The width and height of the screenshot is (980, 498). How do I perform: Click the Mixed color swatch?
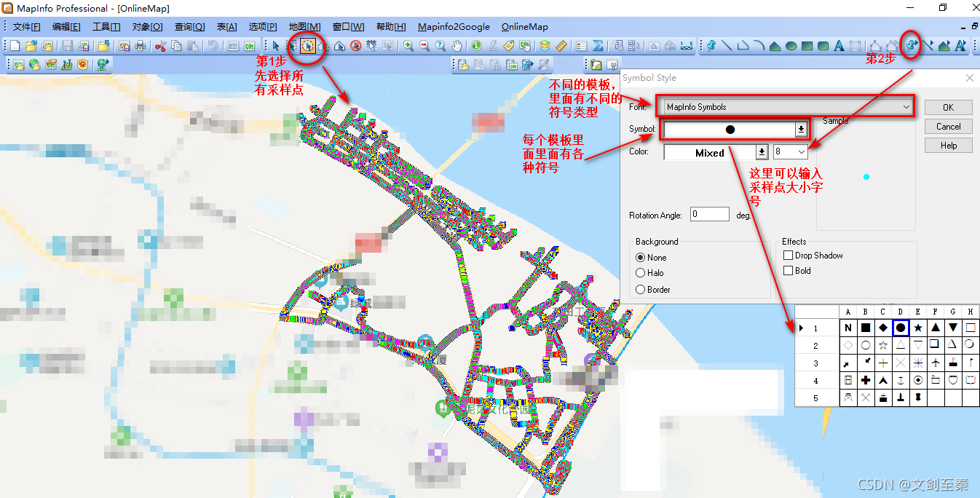pos(710,152)
